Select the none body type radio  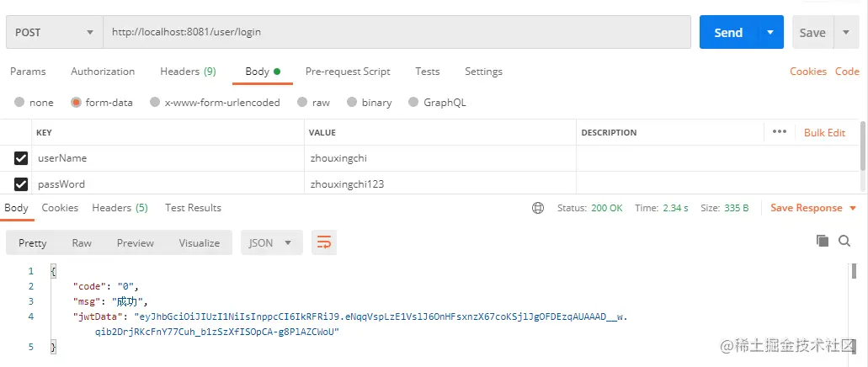pyautogui.click(x=20, y=103)
